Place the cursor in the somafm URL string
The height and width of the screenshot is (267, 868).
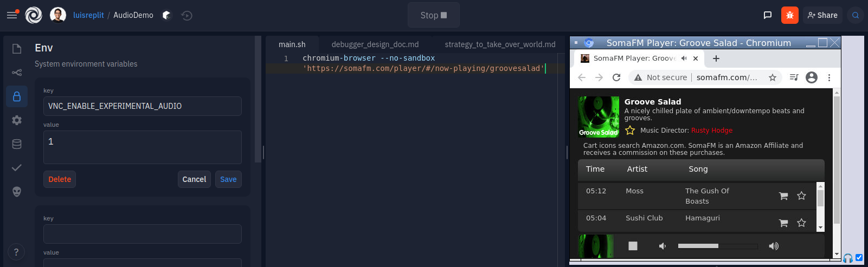click(423, 68)
